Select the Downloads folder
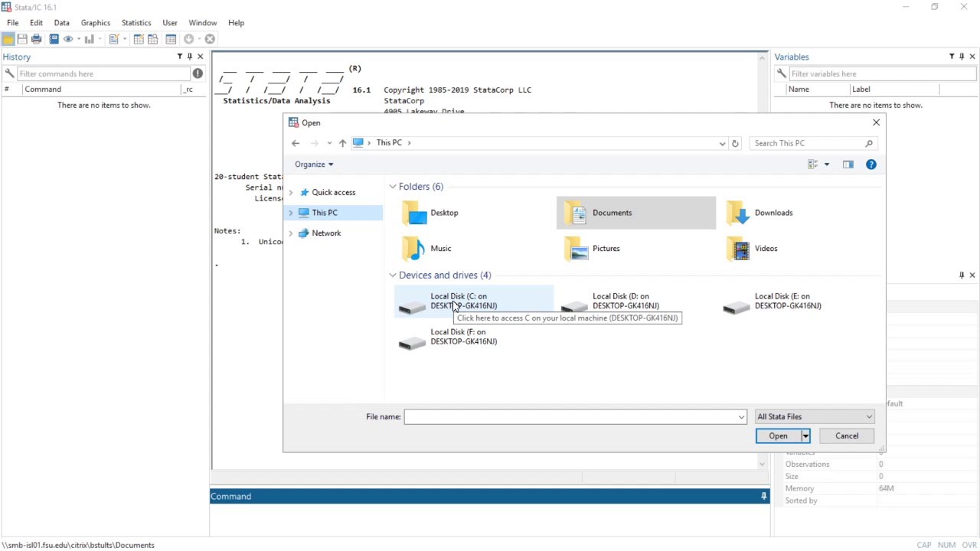Viewport: 980px width, 551px height. (x=798, y=213)
